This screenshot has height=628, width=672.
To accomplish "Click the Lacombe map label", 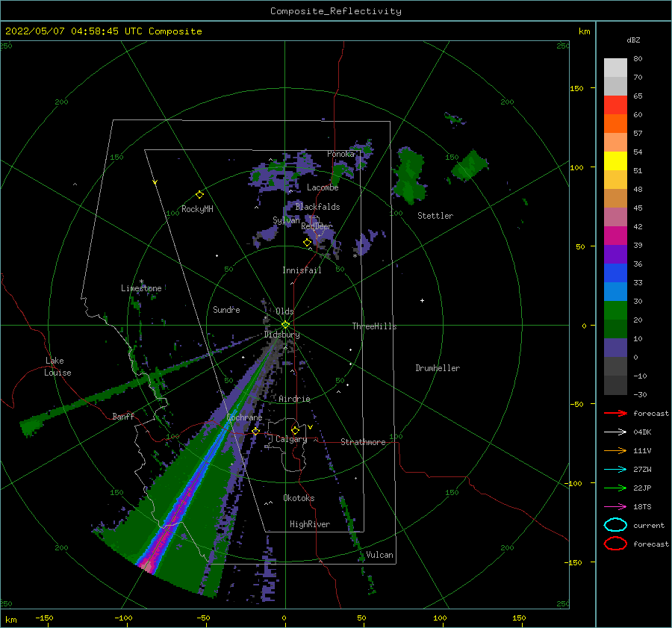I will click(323, 187).
